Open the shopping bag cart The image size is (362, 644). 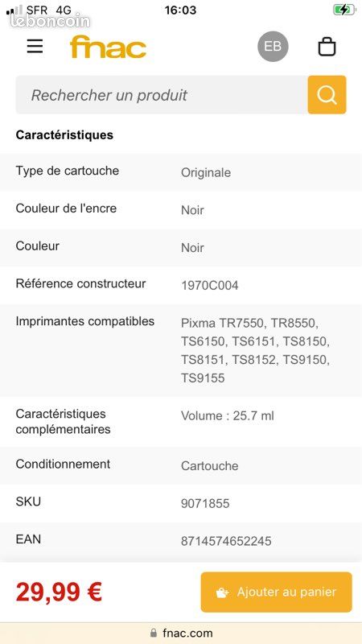coord(327,47)
